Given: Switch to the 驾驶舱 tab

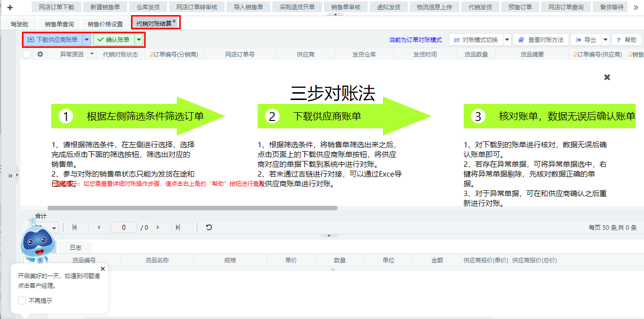Looking at the screenshot, I should click(x=19, y=23).
